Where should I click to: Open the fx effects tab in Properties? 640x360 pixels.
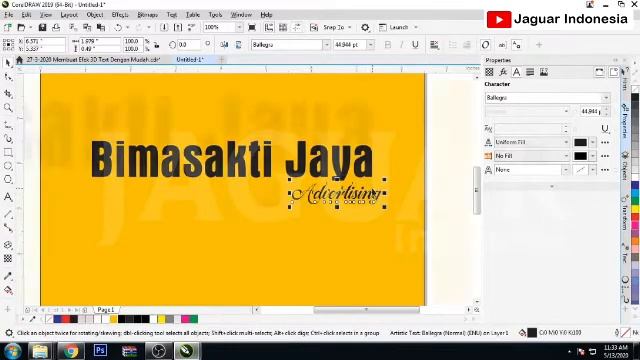(x=503, y=72)
